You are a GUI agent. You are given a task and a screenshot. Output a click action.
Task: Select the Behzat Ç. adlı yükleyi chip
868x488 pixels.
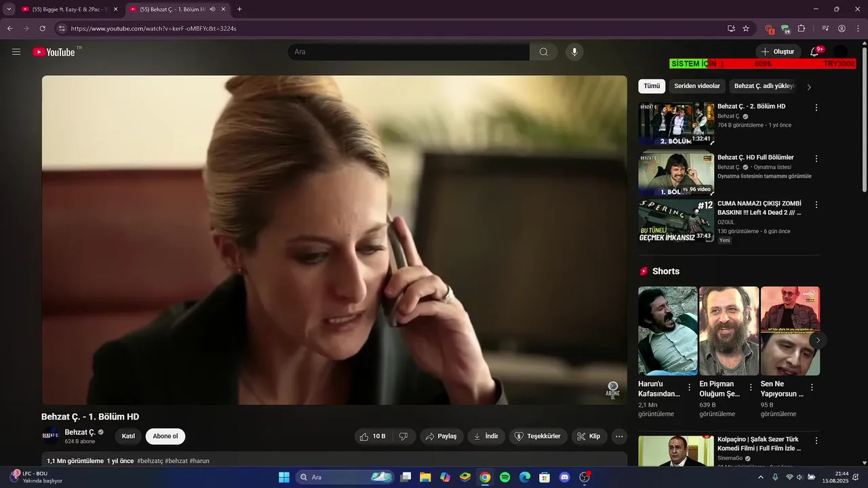point(764,86)
